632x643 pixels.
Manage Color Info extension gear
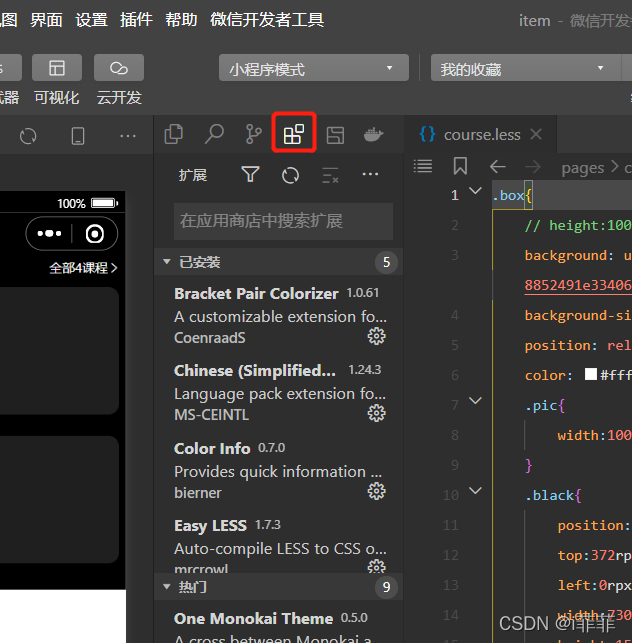pos(376,491)
